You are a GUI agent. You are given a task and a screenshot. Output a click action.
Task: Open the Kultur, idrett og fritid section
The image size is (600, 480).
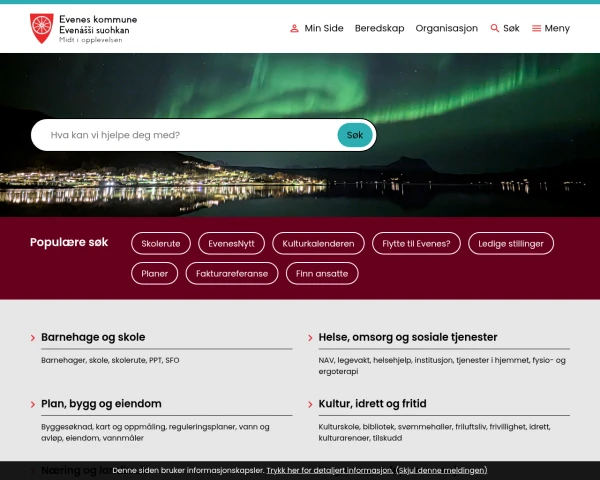coord(372,404)
